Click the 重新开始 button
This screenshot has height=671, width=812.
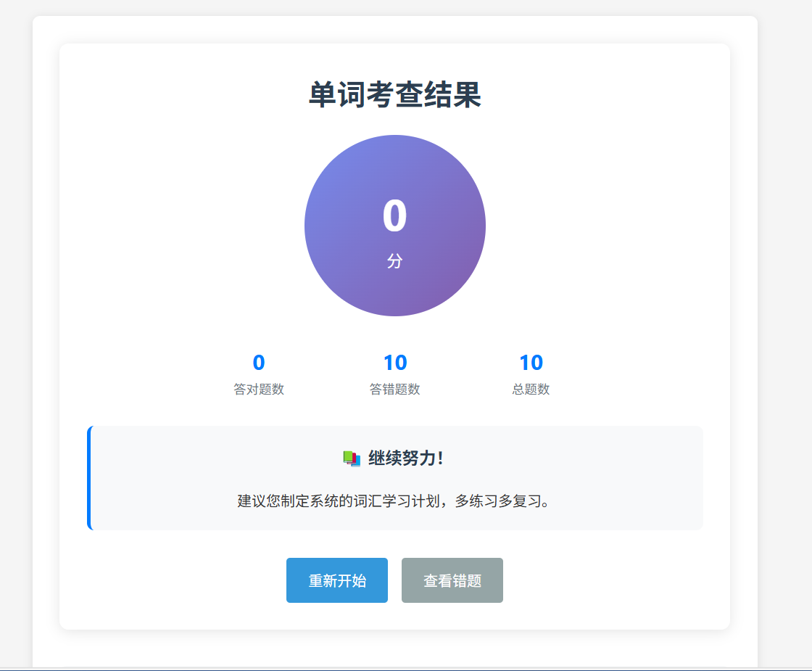[337, 580]
